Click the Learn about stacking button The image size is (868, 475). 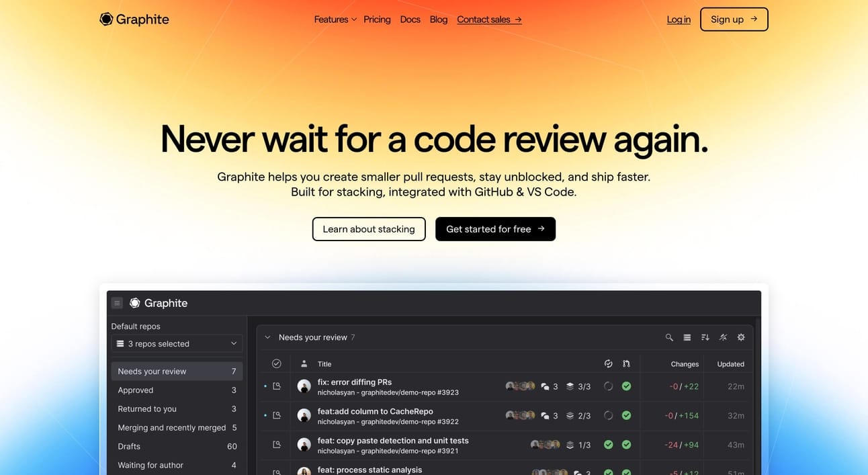(369, 229)
